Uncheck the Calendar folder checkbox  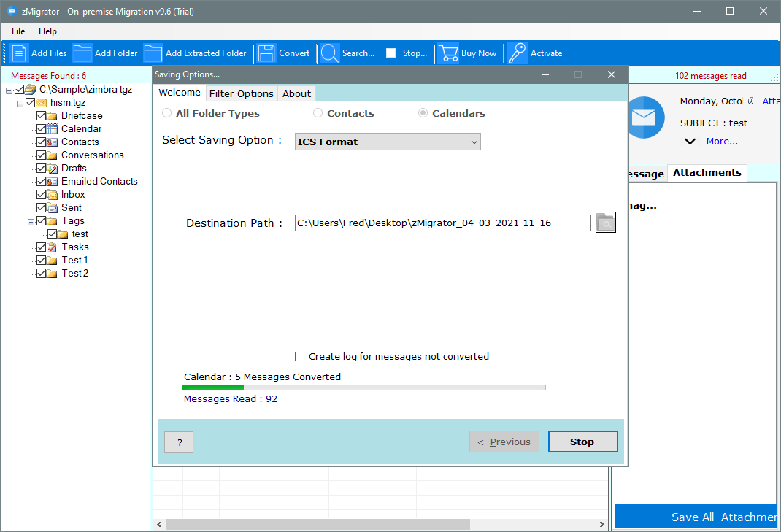42,128
